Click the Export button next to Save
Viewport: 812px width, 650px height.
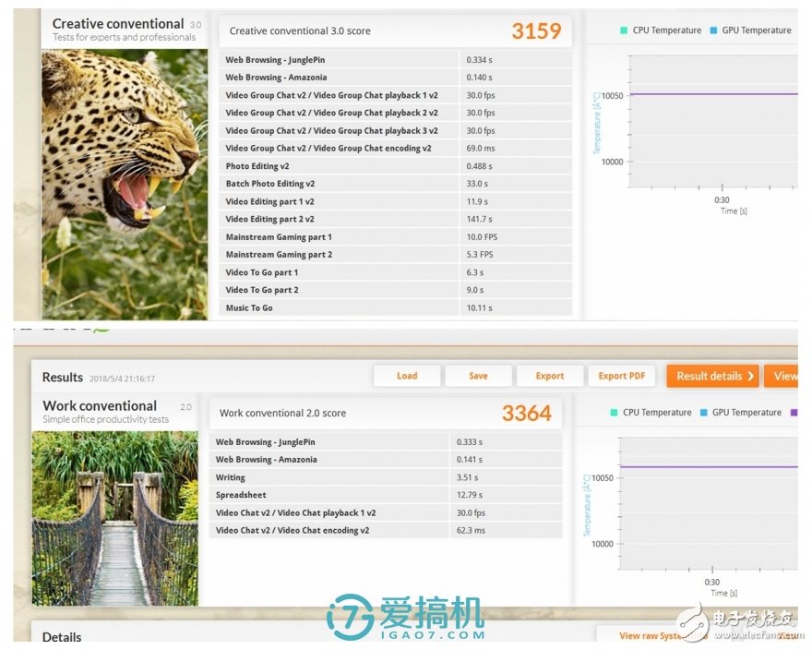[549, 376]
